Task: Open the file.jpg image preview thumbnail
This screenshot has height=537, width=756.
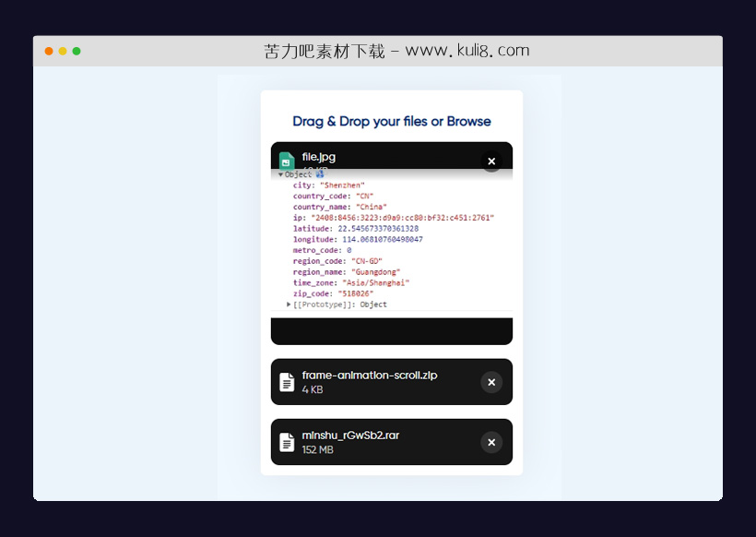Action: 391,242
